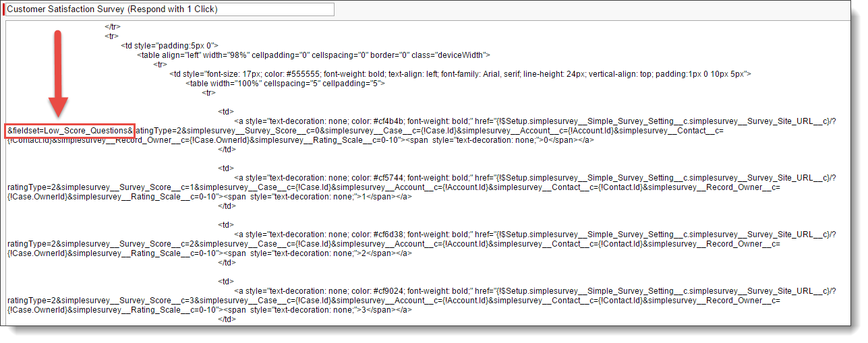Click the line ending with >3</span></a>

coord(209,310)
